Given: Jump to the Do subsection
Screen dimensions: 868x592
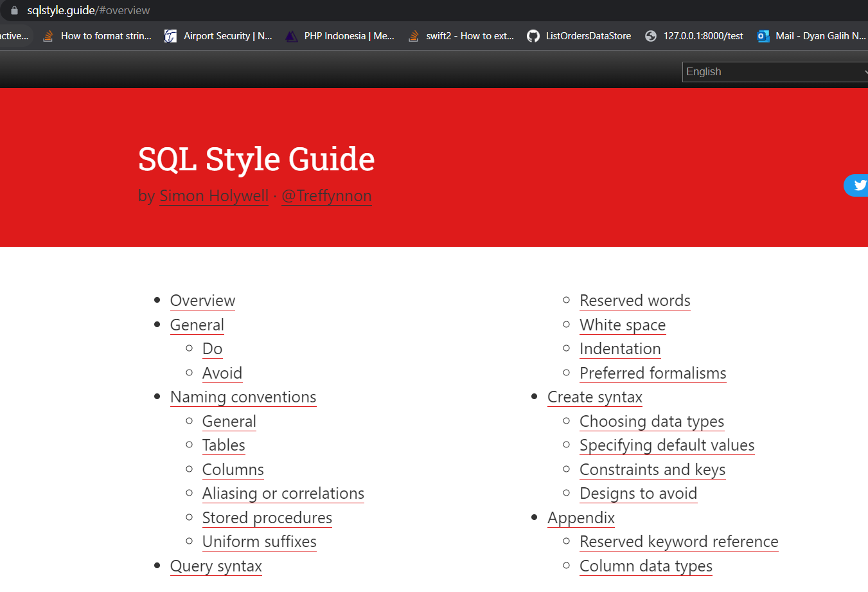Looking at the screenshot, I should tap(212, 349).
